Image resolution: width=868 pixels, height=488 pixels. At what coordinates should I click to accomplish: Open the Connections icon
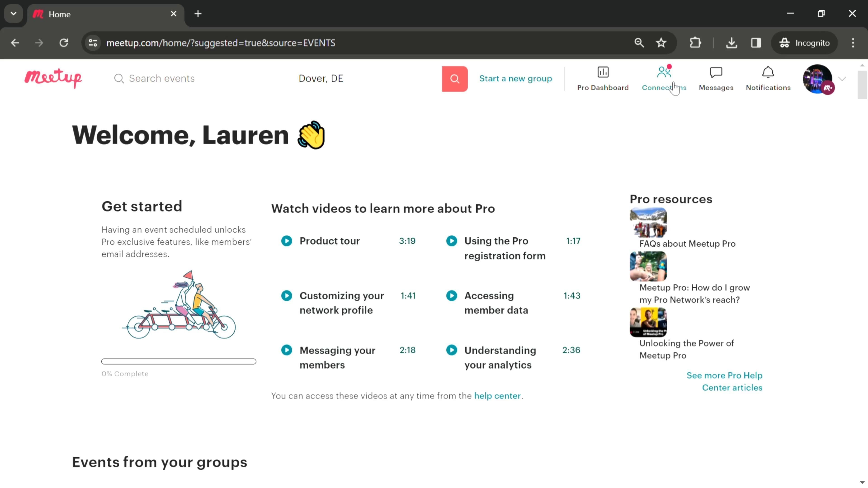tap(664, 72)
